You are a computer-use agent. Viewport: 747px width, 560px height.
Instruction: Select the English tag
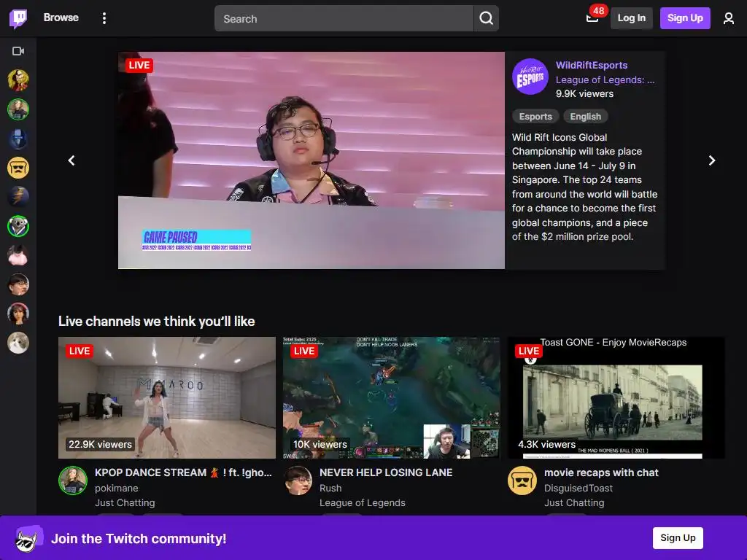tap(586, 117)
